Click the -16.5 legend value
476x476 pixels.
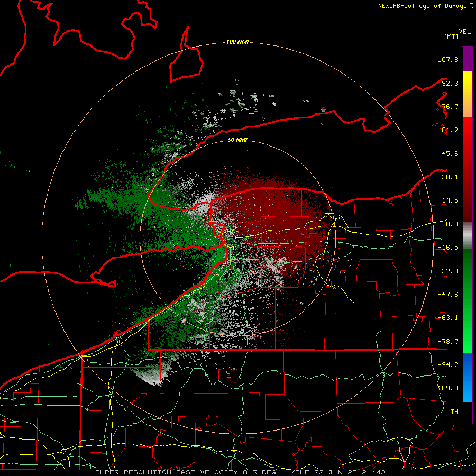pyautogui.click(x=448, y=248)
